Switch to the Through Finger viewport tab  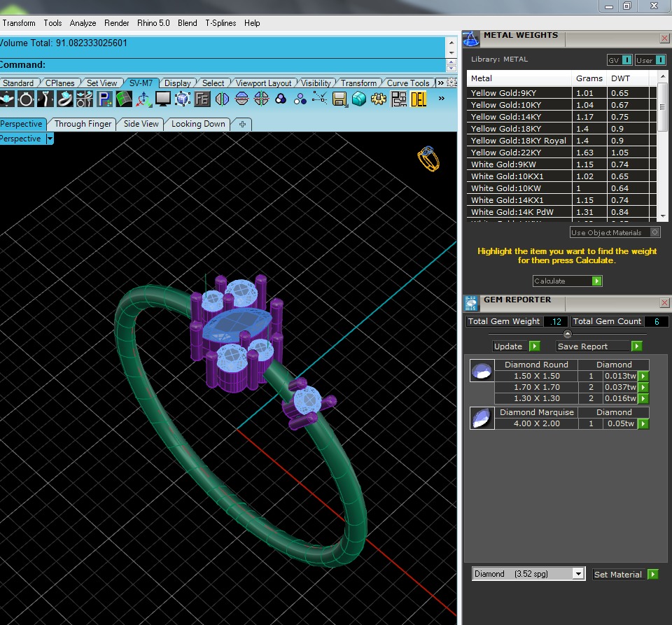pos(83,124)
